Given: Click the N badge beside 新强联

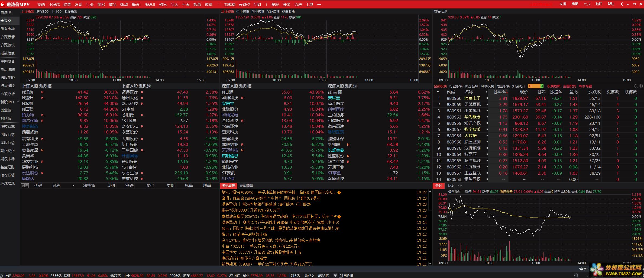Looking at the screenshot, I should coord(348,145).
